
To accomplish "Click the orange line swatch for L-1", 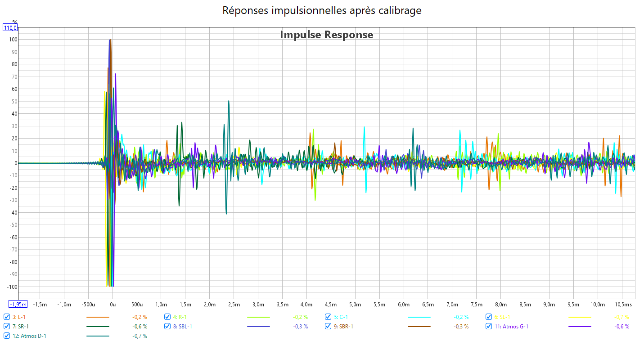I will 98,317.
